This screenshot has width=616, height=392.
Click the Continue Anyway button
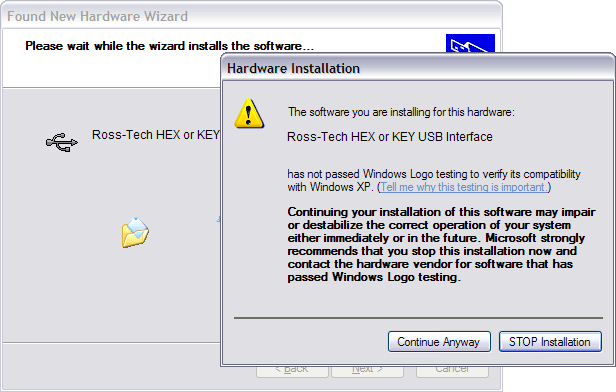coord(439,342)
